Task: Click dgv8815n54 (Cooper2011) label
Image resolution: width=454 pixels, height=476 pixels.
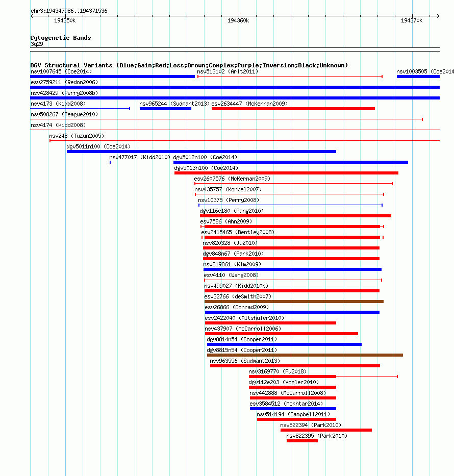Action: [x=242, y=350]
